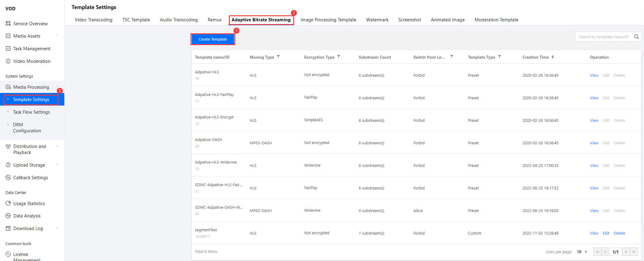The height and width of the screenshot is (261, 644).
Task: Click the Service Overview grid icon
Action: pyautogui.click(x=8, y=23)
